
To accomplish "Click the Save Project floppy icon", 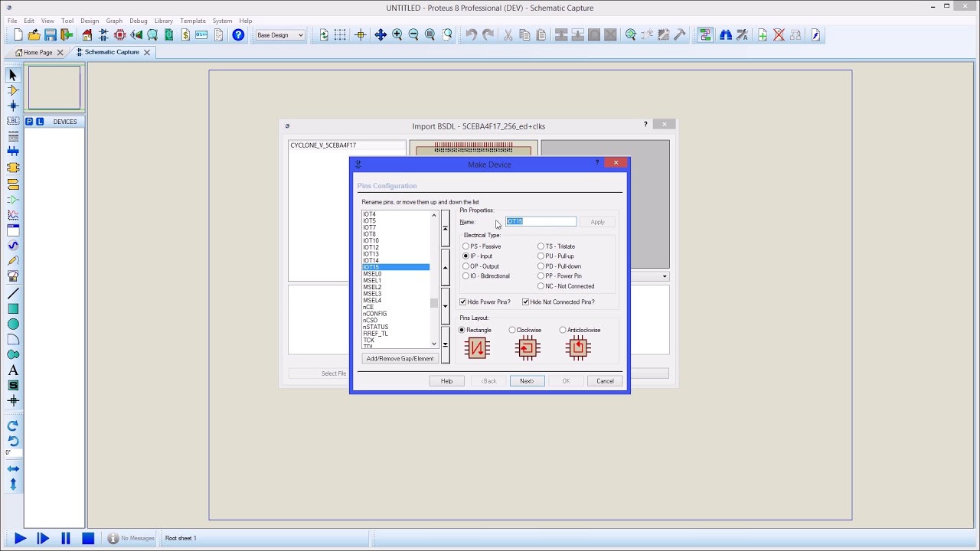I will [50, 35].
